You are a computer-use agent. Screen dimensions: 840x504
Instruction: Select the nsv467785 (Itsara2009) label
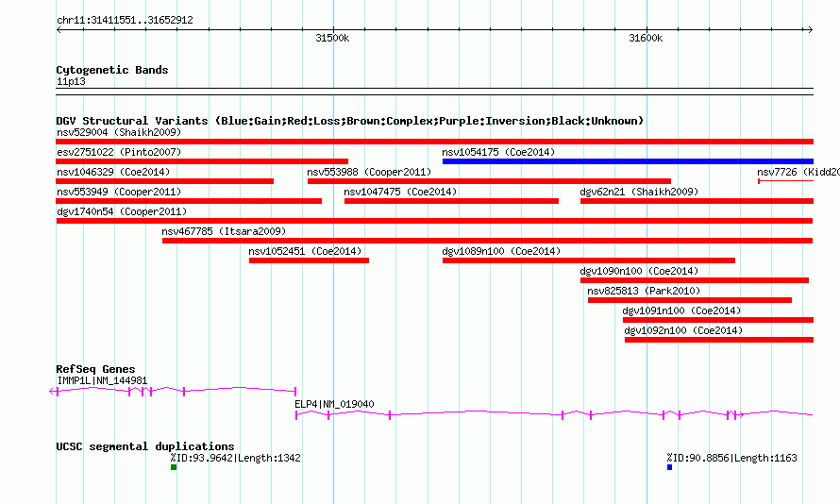point(224,231)
